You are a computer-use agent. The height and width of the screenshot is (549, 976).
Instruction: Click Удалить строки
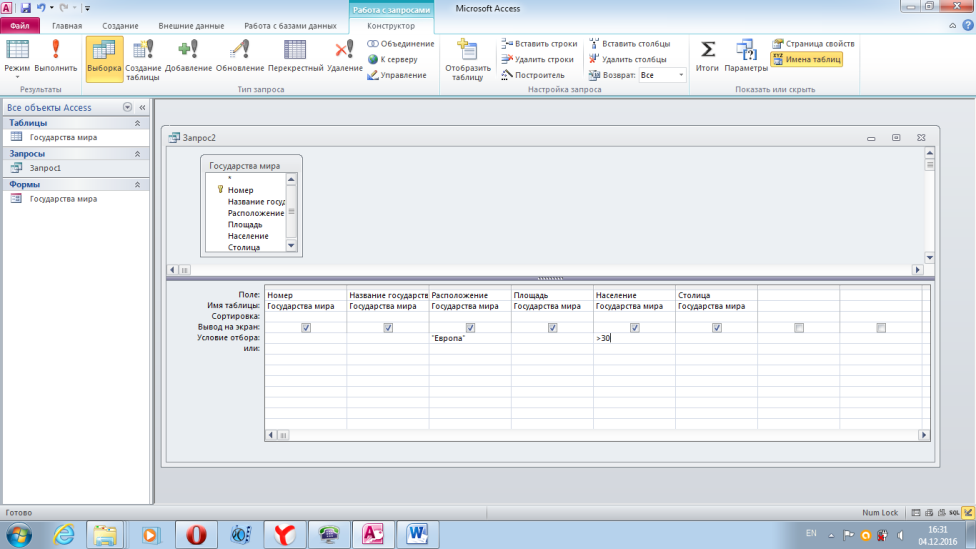pos(537,59)
